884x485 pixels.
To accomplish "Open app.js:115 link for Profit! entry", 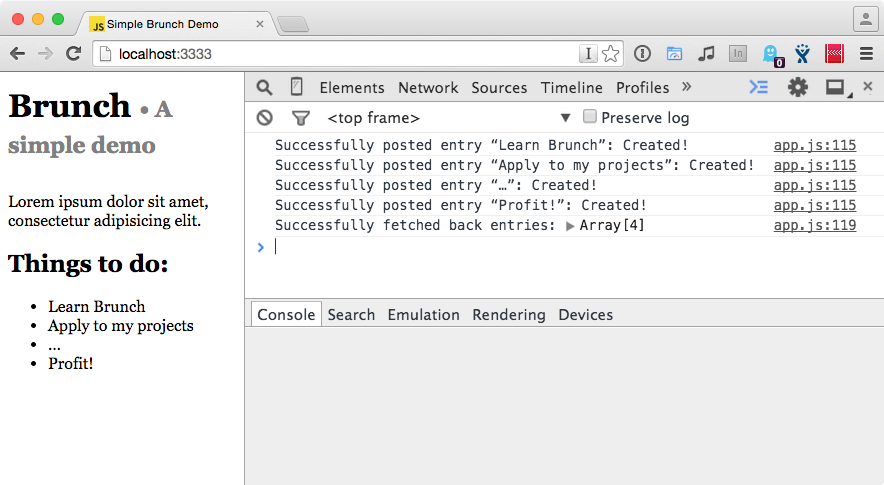I will 815,205.
